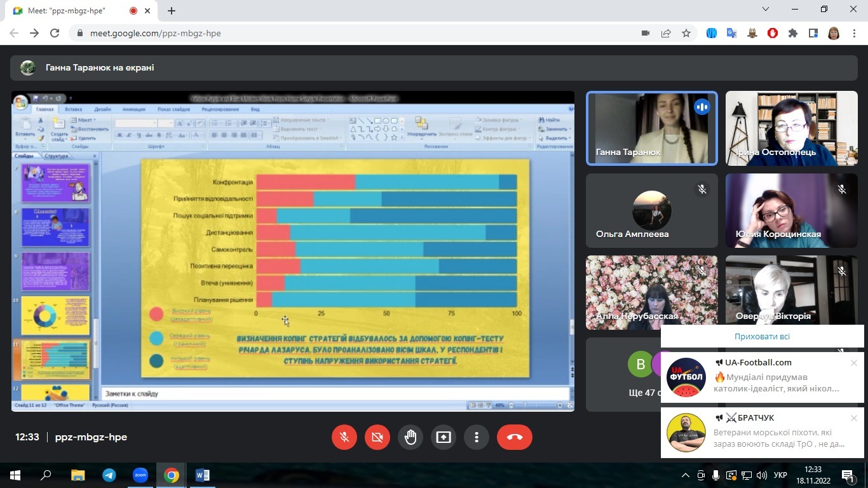
Task: Click the owl extension icon
Action: [x=752, y=33]
